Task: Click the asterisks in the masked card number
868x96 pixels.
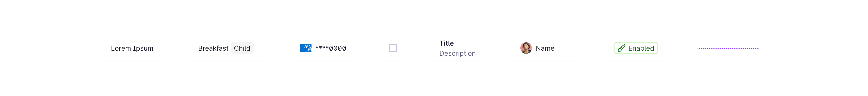Action: [322, 48]
